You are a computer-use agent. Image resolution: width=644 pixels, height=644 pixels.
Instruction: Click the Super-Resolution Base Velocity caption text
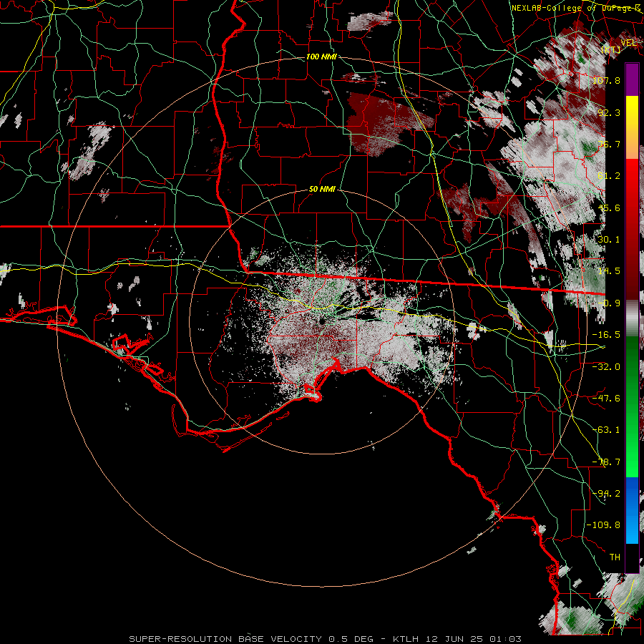point(326,639)
